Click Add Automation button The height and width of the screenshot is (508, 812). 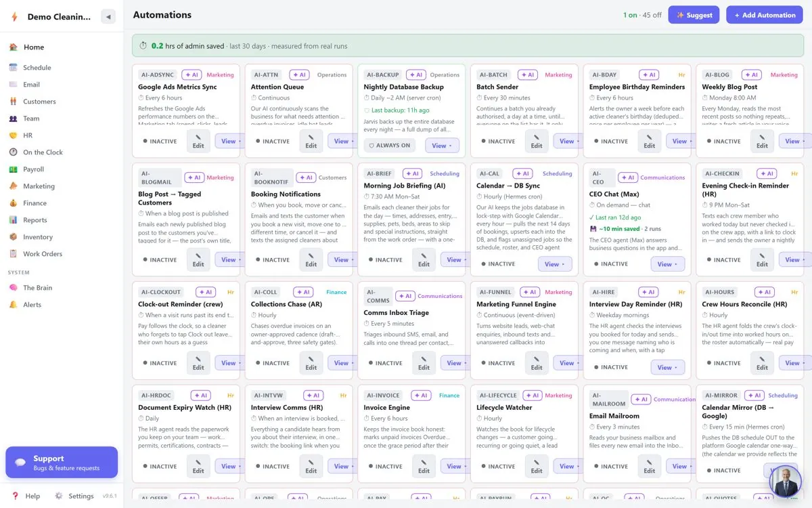coord(765,15)
